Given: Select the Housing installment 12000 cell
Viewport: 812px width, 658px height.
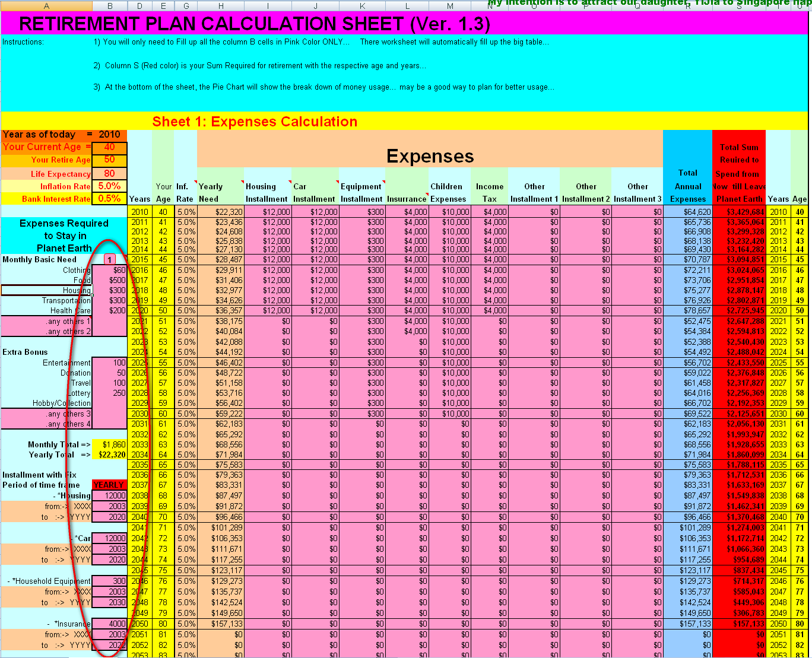Looking at the screenshot, I should pyautogui.click(x=110, y=495).
